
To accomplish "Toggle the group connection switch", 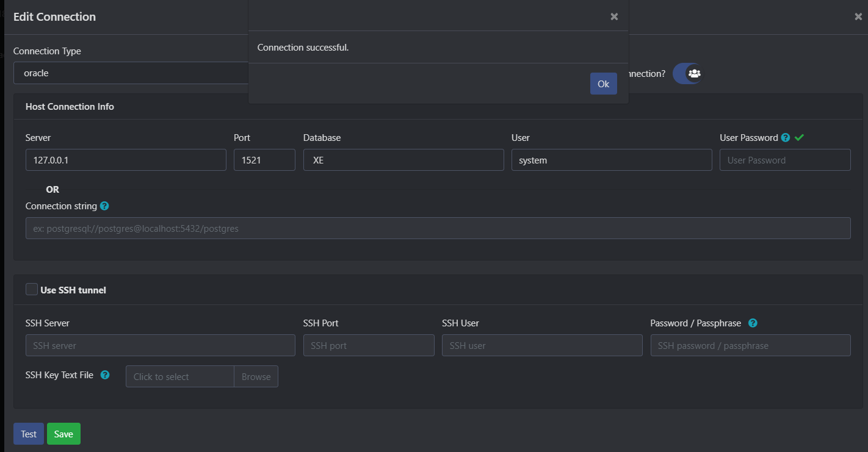I will [687, 73].
